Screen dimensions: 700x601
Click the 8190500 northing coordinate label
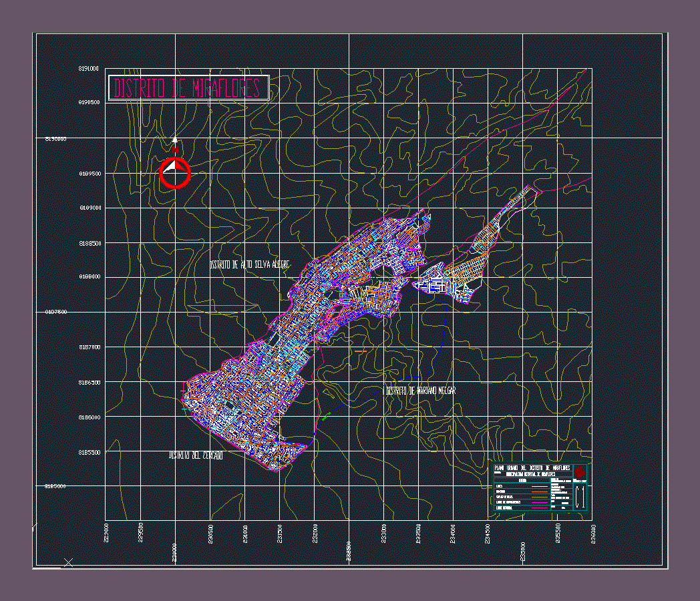pyautogui.click(x=89, y=103)
